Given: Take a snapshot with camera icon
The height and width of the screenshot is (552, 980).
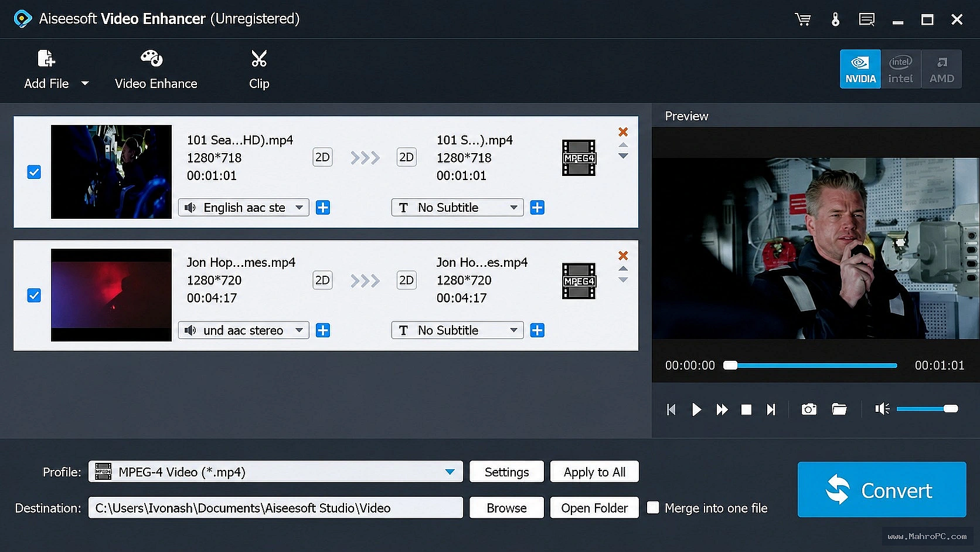Looking at the screenshot, I should coord(809,409).
